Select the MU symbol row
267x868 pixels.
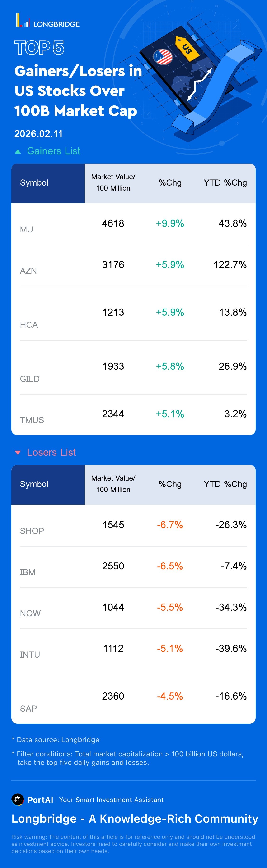point(26,229)
